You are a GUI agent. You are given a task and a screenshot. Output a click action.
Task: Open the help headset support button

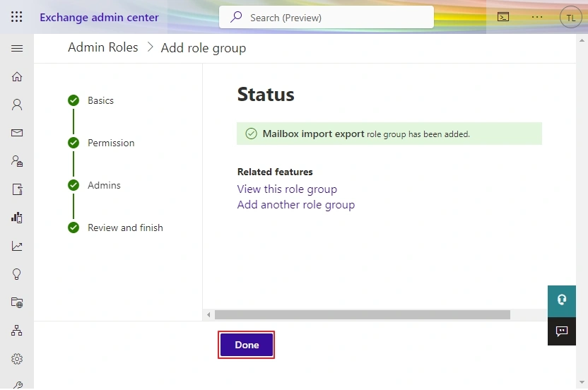pyautogui.click(x=562, y=301)
